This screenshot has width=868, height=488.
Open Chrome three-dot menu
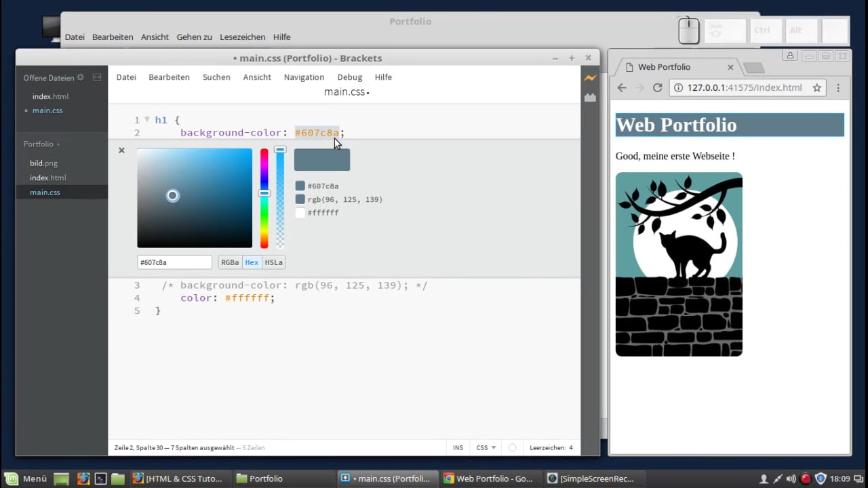(x=838, y=87)
